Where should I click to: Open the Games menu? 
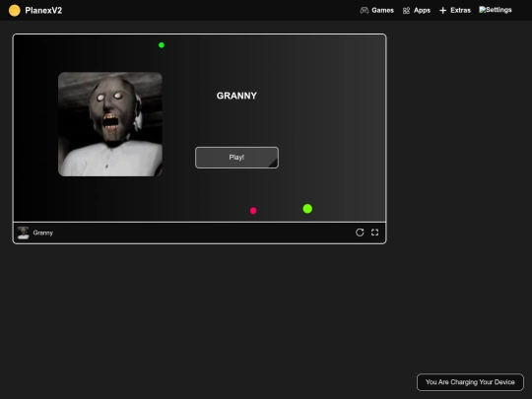(377, 11)
